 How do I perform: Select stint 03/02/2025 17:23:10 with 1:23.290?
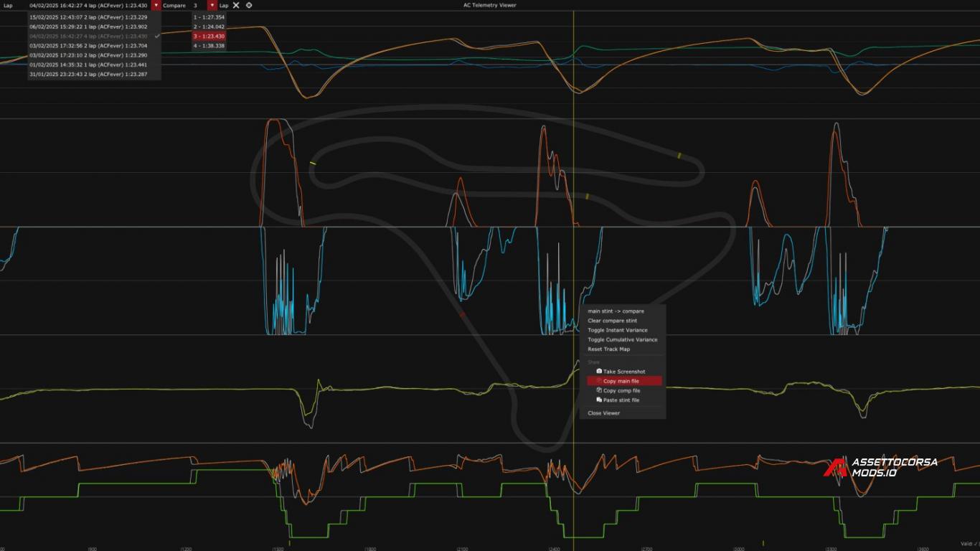pyautogui.click(x=94, y=55)
